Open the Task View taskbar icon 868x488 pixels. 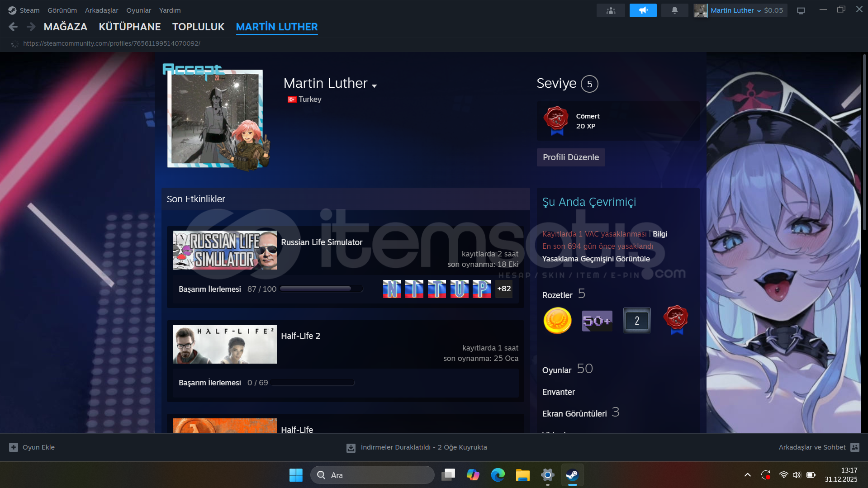[448, 475]
